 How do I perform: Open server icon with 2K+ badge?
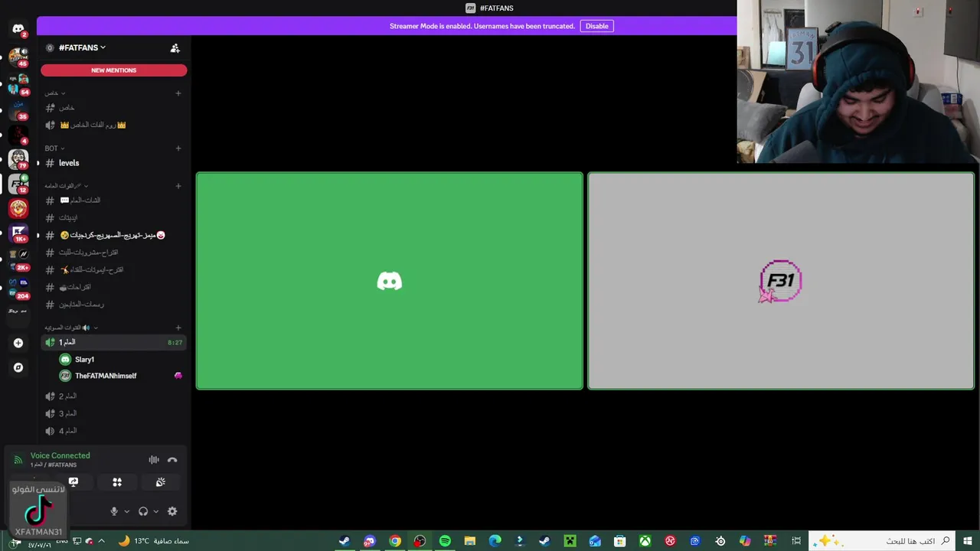18,259
